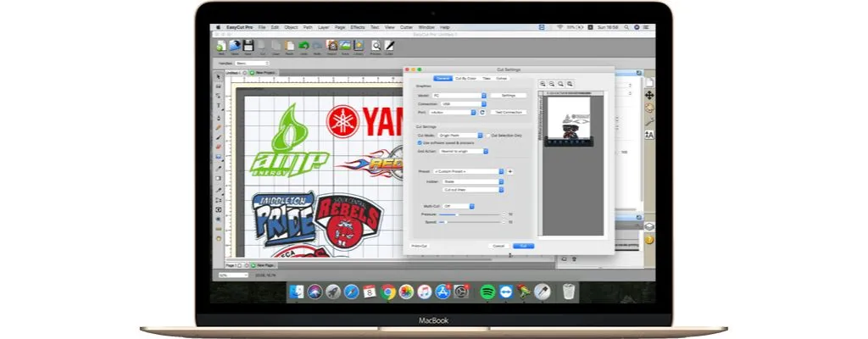
Task: Click the Open file toolbar icon
Action: tap(236, 46)
